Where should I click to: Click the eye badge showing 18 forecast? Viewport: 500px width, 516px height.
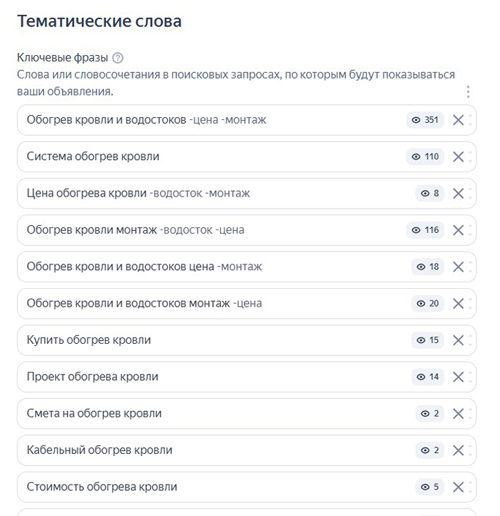pos(427,267)
